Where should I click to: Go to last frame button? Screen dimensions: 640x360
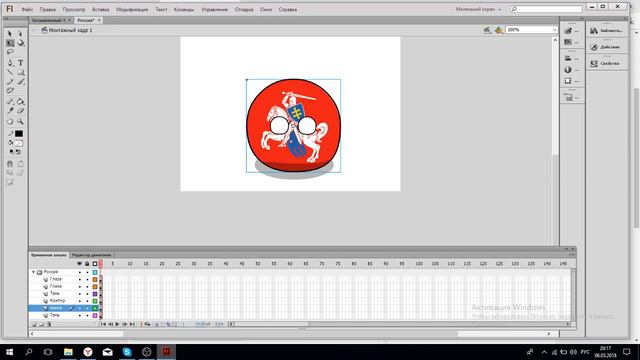131,324
